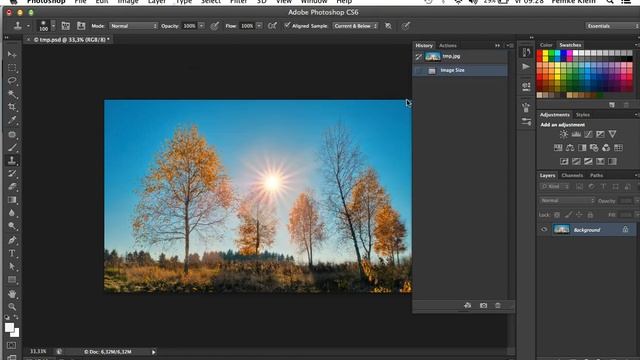Select the Brush tool
The width and height of the screenshot is (640, 360).
click(x=12, y=147)
